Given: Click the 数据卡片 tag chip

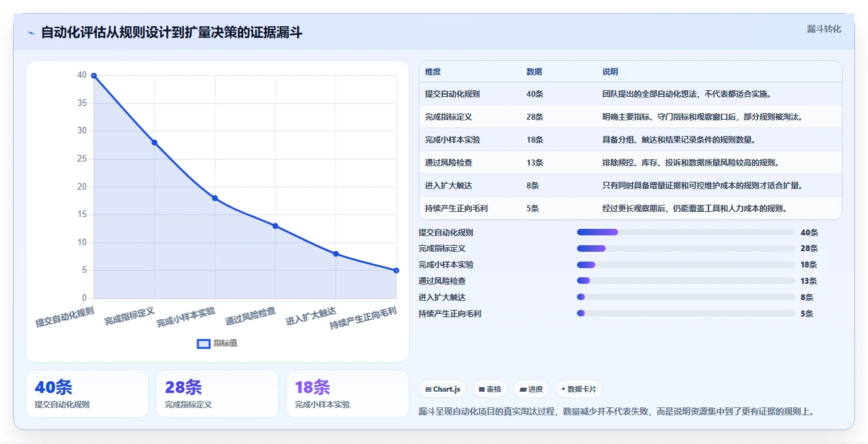Looking at the screenshot, I should pos(579,389).
